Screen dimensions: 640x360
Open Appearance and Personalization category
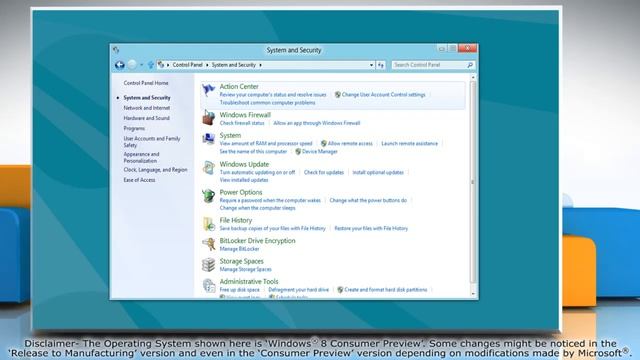click(x=141, y=157)
